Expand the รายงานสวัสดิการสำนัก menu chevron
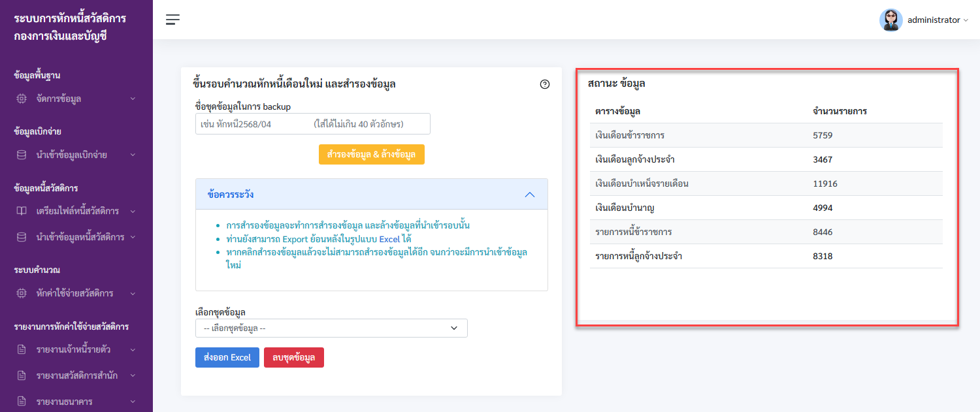This screenshot has height=412, width=980. 133,375
